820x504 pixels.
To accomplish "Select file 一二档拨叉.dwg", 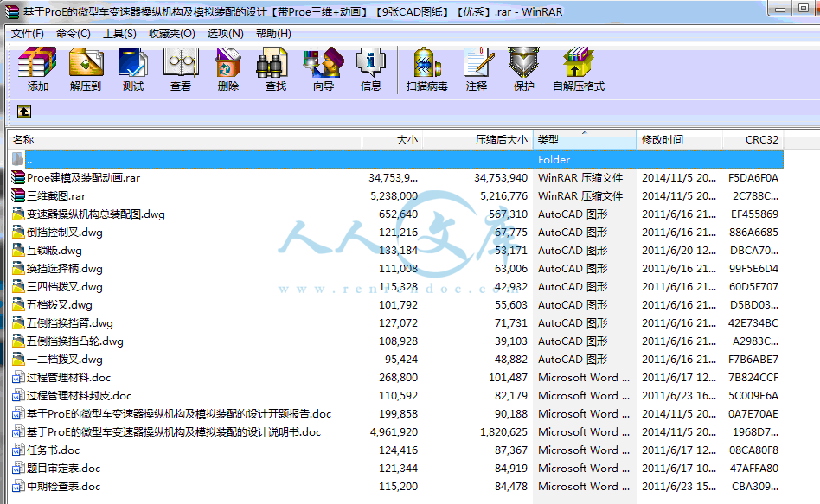I will point(64,359).
